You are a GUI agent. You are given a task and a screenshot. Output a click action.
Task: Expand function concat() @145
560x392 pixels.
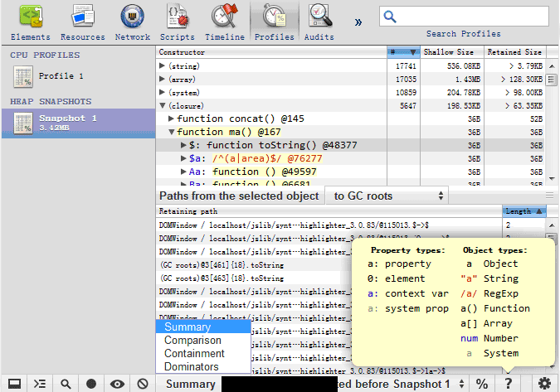click(x=171, y=119)
